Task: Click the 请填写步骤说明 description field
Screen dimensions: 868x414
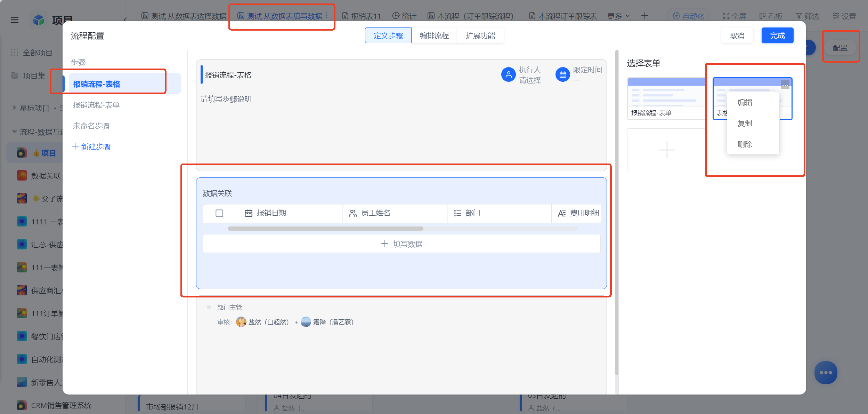Action: [x=226, y=99]
